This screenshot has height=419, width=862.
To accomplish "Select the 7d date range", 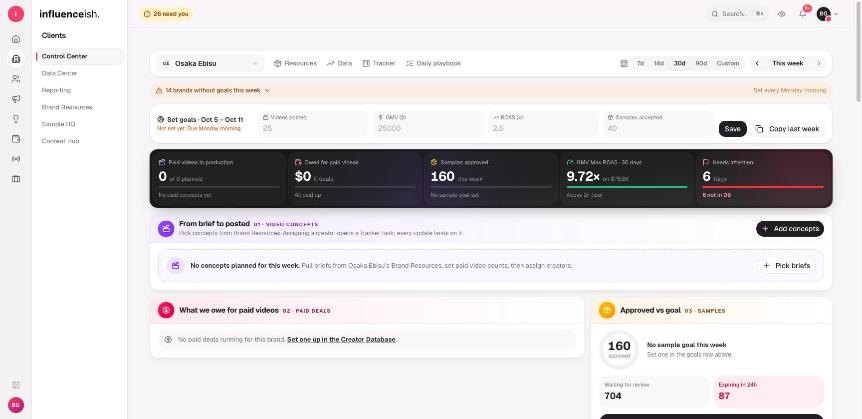I will (640, 63).
